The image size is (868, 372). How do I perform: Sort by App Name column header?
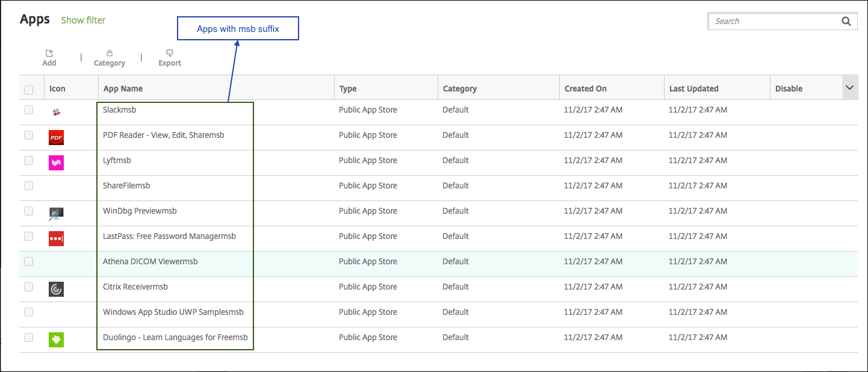coord(123,88)
